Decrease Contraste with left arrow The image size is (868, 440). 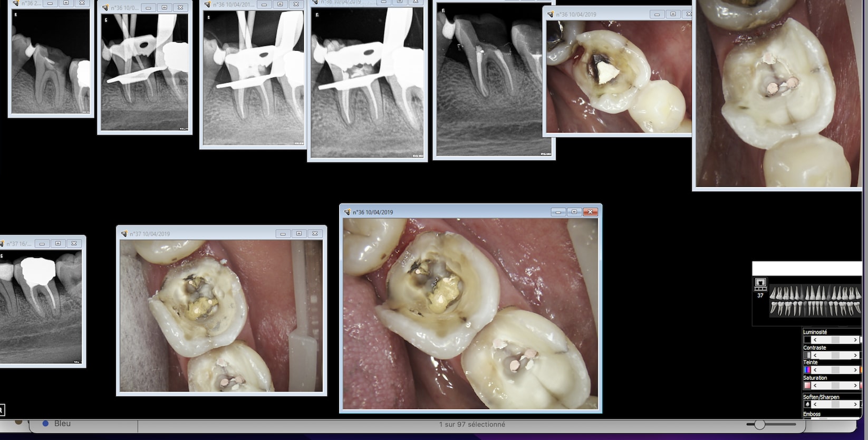815,355
